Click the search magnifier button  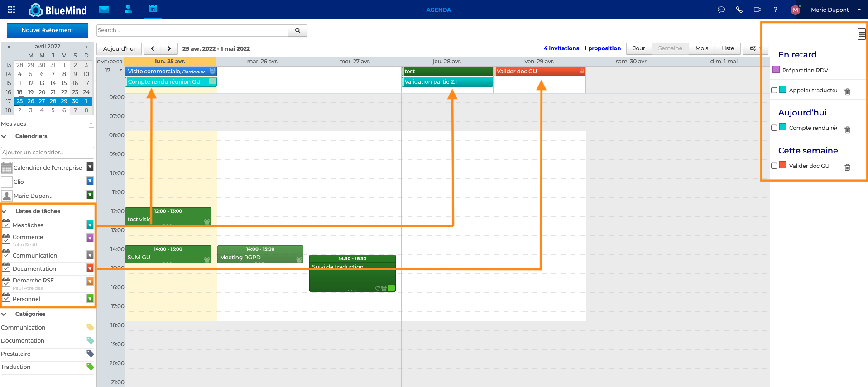pos(297,30)
